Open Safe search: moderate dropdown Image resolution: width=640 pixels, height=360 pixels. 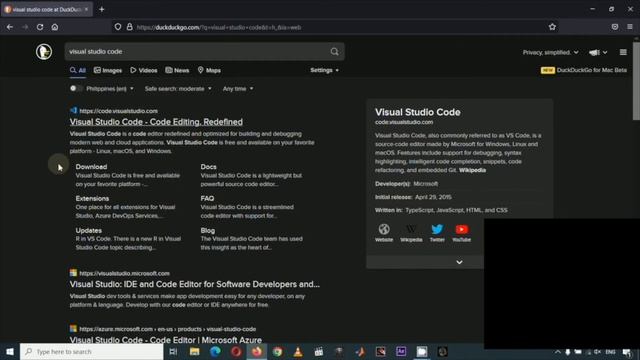[x=178, y=89]
